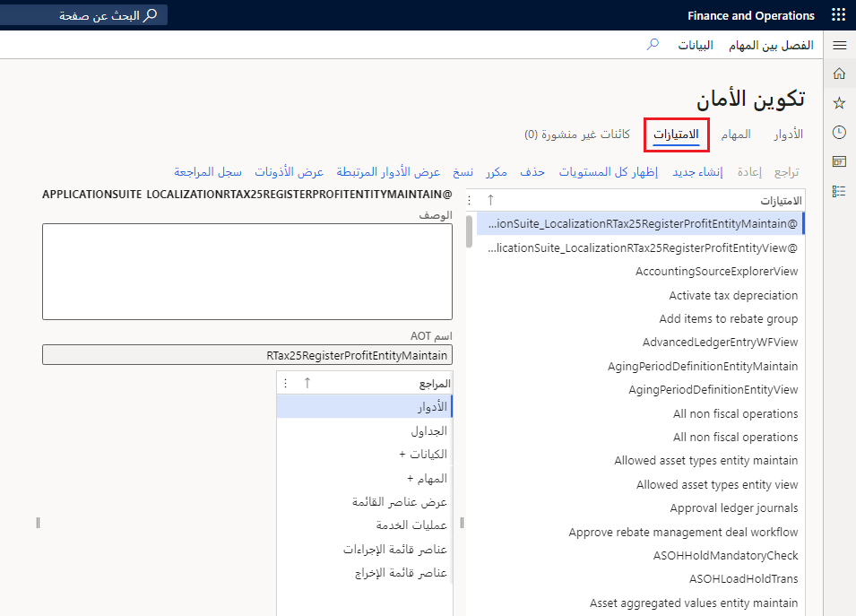Click the middle splitter handle between panes
Viewport: 856px width, 616px height.
coord(462,523)
